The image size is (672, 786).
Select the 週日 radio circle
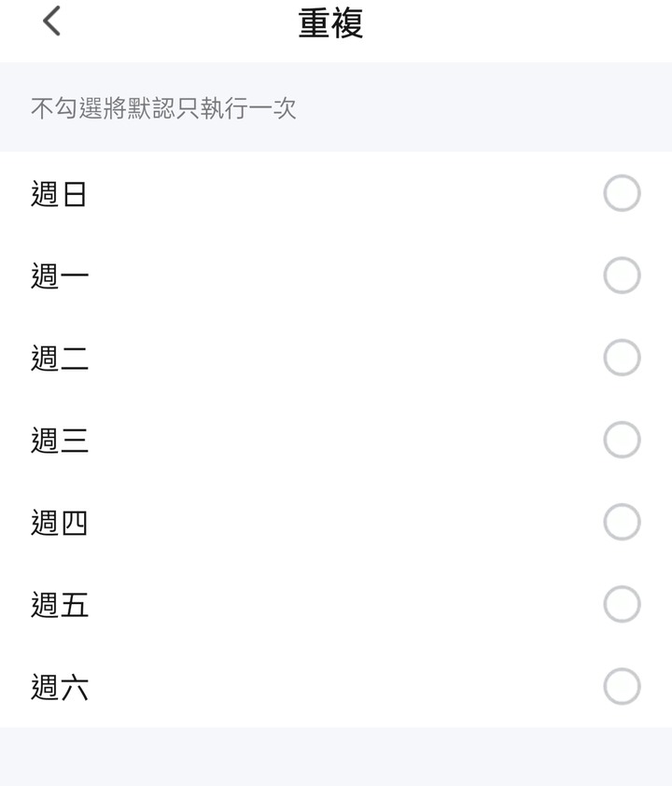622,193
